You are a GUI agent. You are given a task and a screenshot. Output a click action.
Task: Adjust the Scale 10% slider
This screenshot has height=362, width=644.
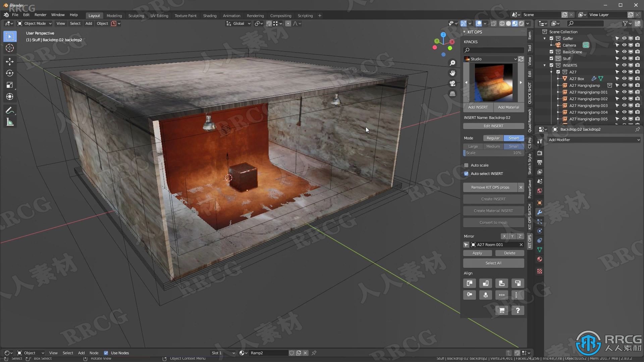493,153
